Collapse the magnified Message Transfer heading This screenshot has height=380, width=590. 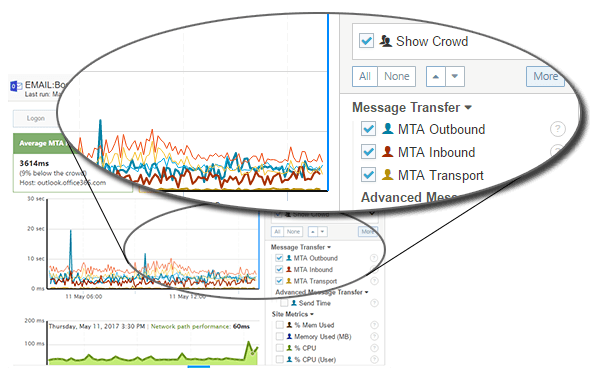point(412,108)
